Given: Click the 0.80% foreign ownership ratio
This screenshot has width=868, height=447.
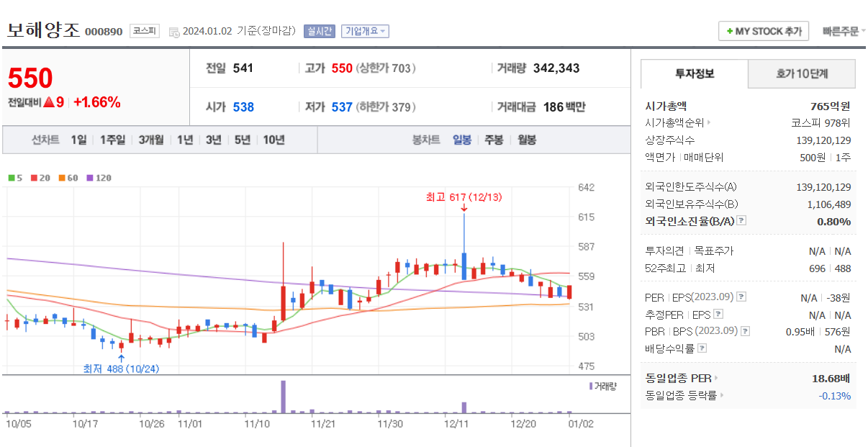Looking at the screenshot, I should point(833,221).
